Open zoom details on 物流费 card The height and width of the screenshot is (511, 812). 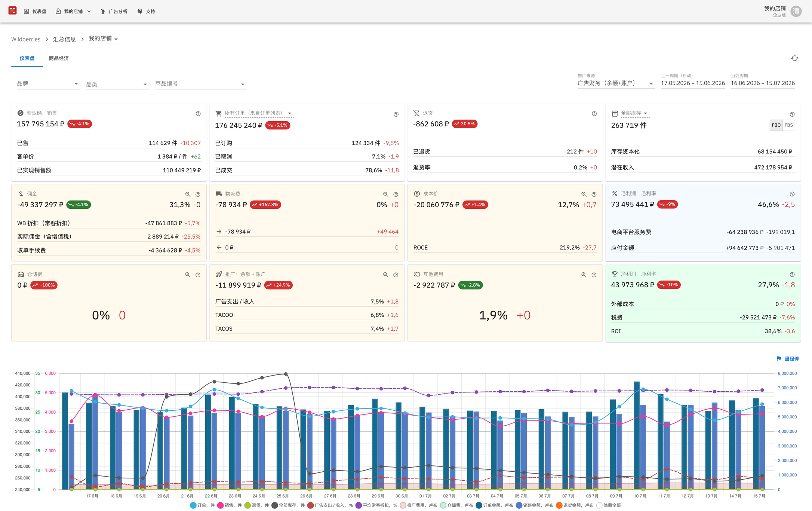385,194
